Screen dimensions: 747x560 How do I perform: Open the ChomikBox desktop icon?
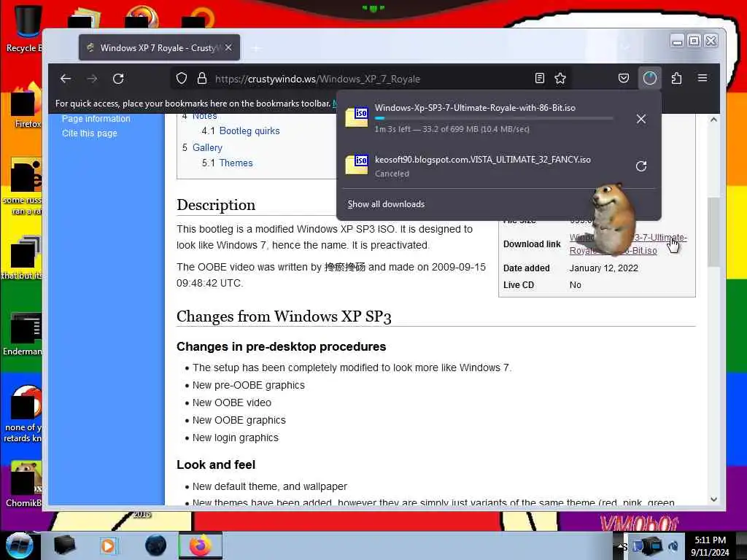point(24,485)
